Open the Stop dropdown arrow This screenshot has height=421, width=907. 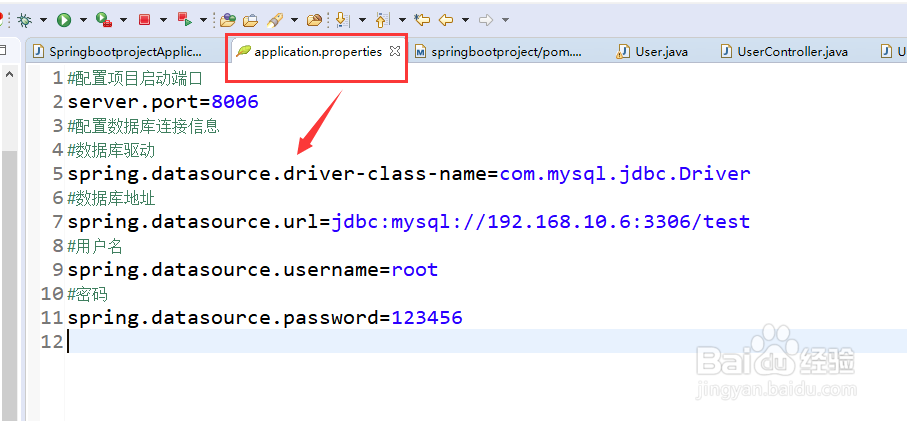[163, 20]
